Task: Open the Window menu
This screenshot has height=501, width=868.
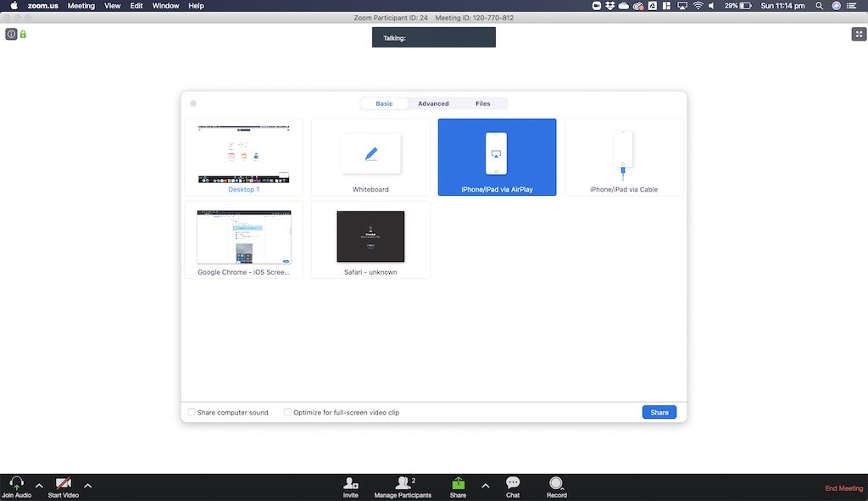Action: click(165, 6)
